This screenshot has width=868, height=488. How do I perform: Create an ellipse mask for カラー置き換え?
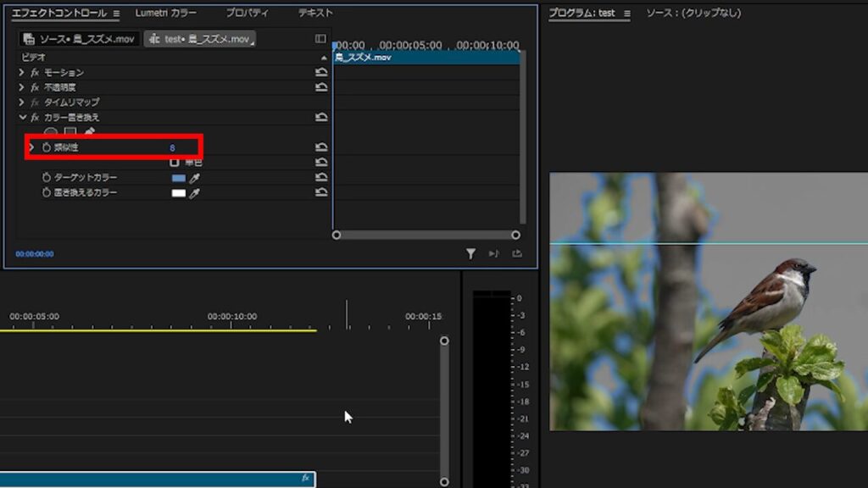tap(50, 131)
